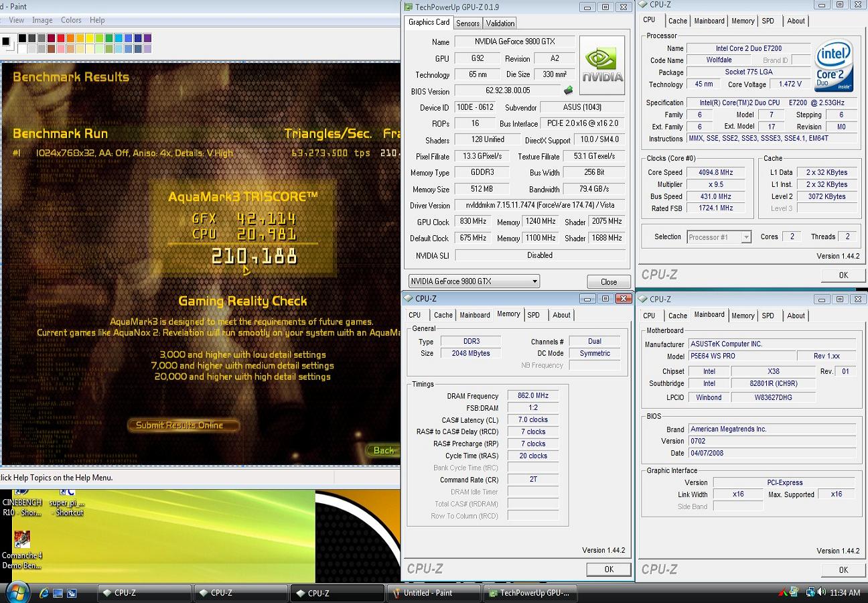Viewport: 868px width, 603px height.
Task: Click the Core Voltage value 1.472 V
Action: (790, 84)
